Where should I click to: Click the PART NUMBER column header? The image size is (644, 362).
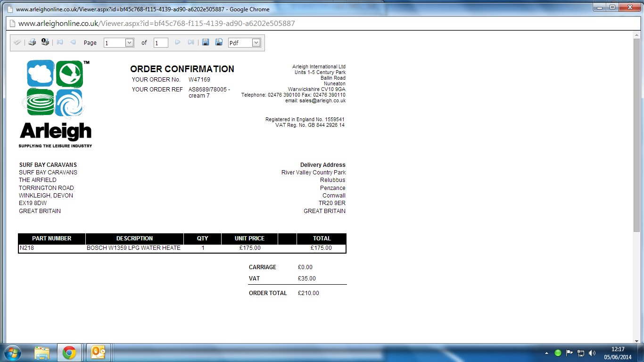click(x=52, y=239)
